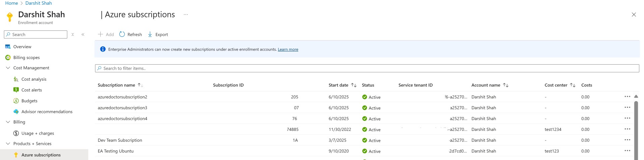Open Dev Team Subscription
The width and height of the screenshot is (644, 160).
(120, 140)
